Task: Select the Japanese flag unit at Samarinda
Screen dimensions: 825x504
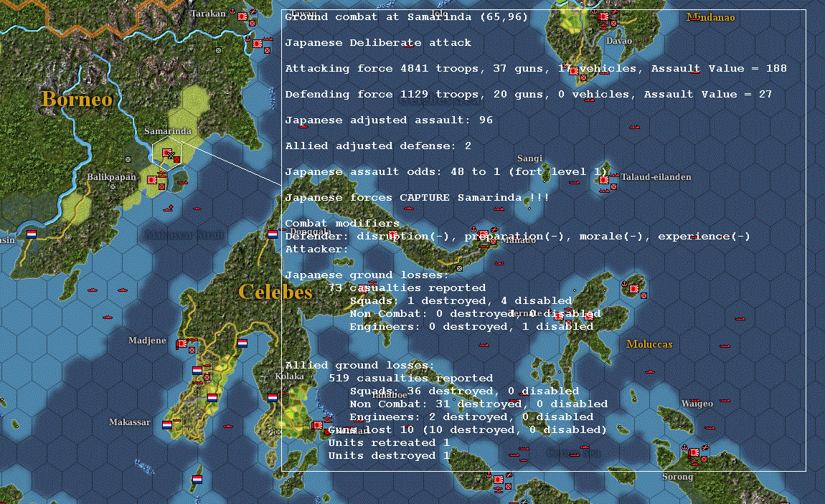Action: click(167, 153)
